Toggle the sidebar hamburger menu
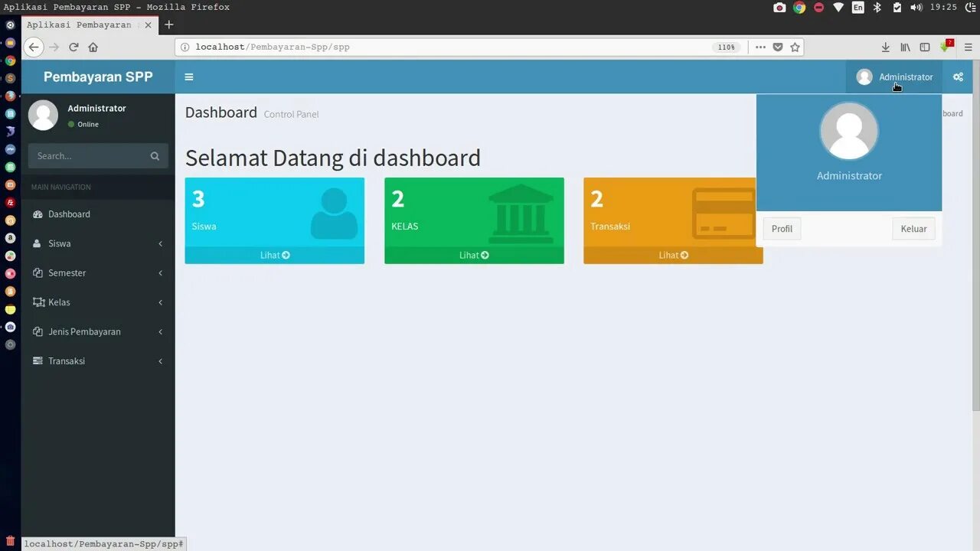 click(189, 77)
